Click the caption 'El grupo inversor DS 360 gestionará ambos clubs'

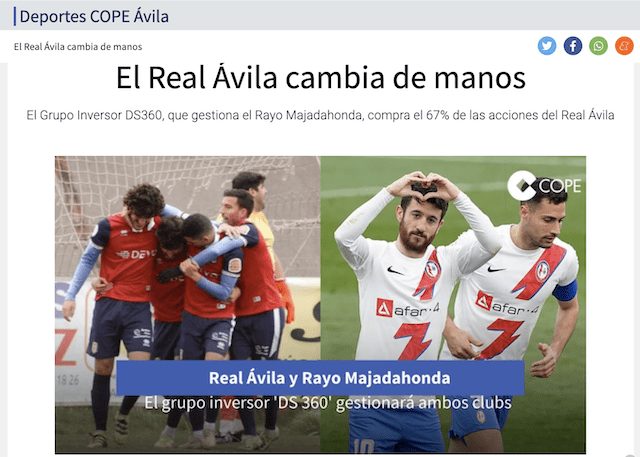[x=328, y=403]
